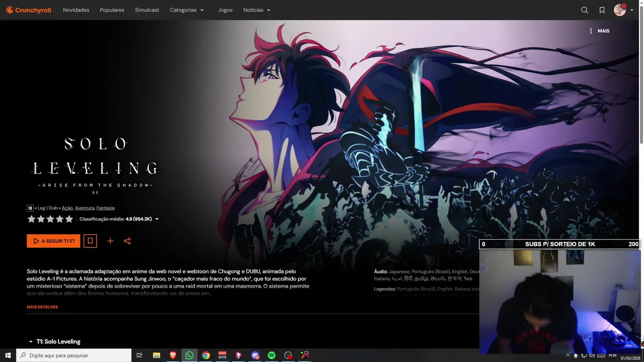Expand MAIS DETALHES description
Image resolution: width=644 pixels, height=362 pixels.
coord(42,307)
